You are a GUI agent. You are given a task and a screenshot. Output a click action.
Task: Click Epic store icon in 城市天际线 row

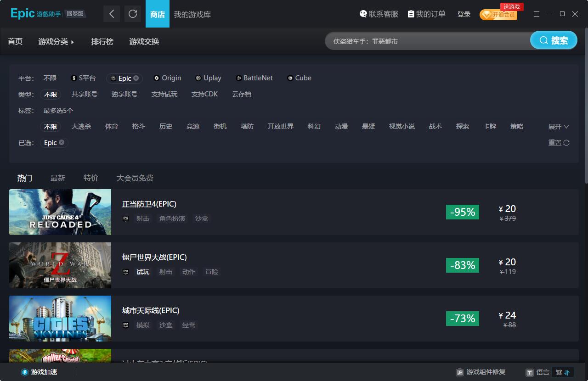126,325
